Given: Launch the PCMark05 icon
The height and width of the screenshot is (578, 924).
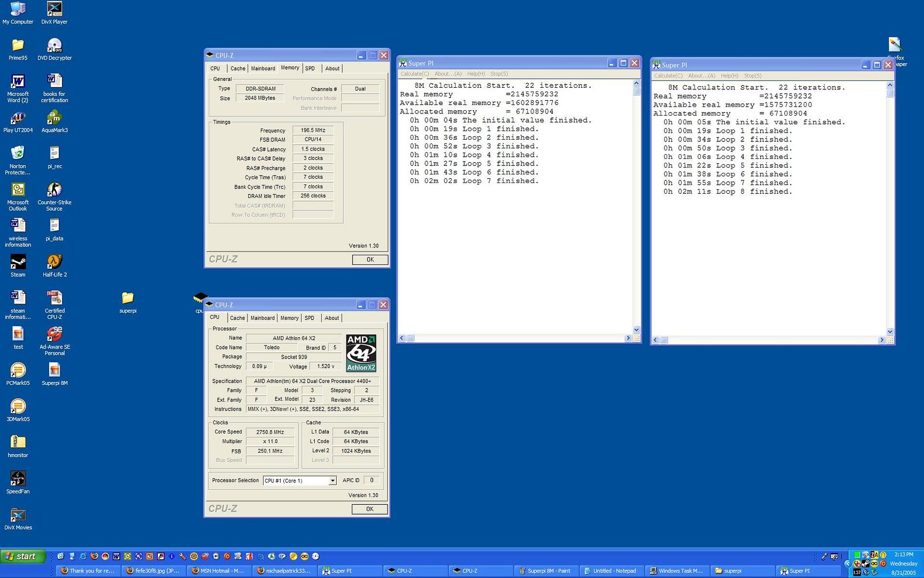Looking at the screenshot, I should click(x=18, y=374).
